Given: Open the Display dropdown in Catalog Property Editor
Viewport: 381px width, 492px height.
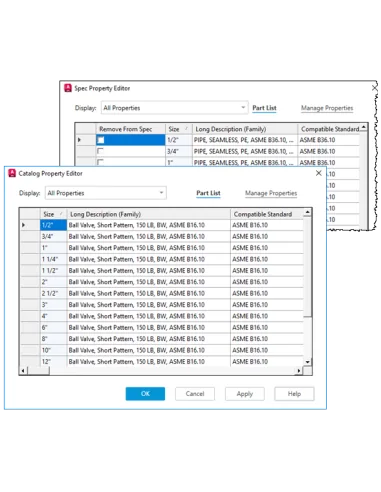Looking at the screenshot, I should pos(106,193).
